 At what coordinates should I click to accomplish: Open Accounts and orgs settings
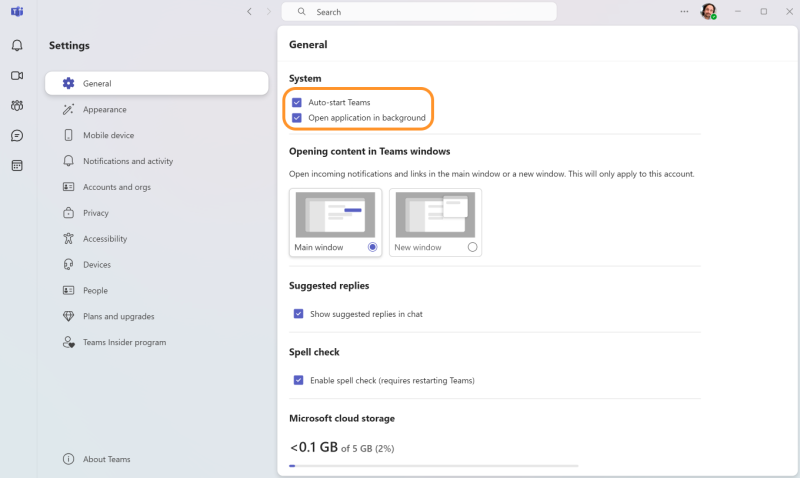[157, 187]
